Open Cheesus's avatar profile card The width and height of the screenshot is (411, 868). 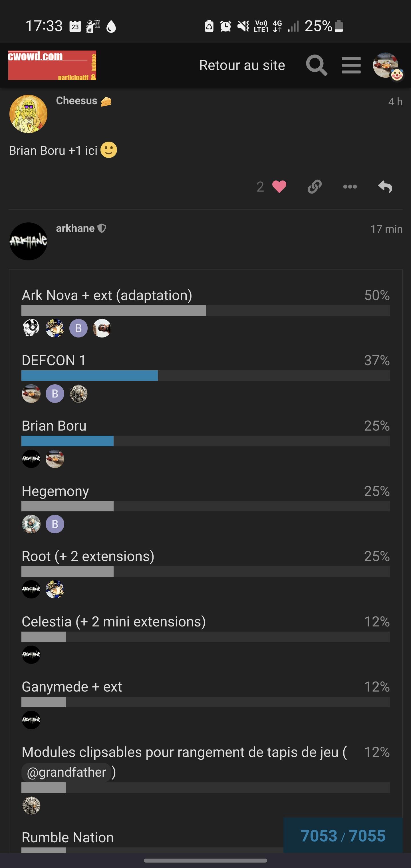pos(28,114)
